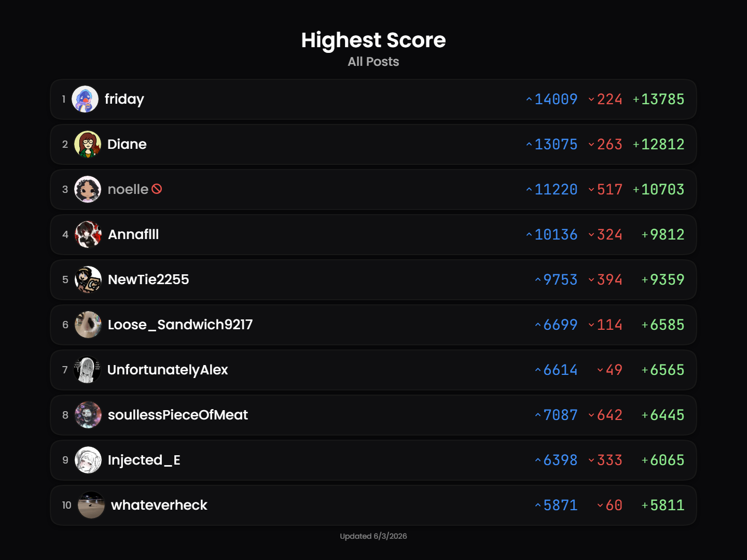Click NewTie2255's upvote count 9753

coord(556,279)
